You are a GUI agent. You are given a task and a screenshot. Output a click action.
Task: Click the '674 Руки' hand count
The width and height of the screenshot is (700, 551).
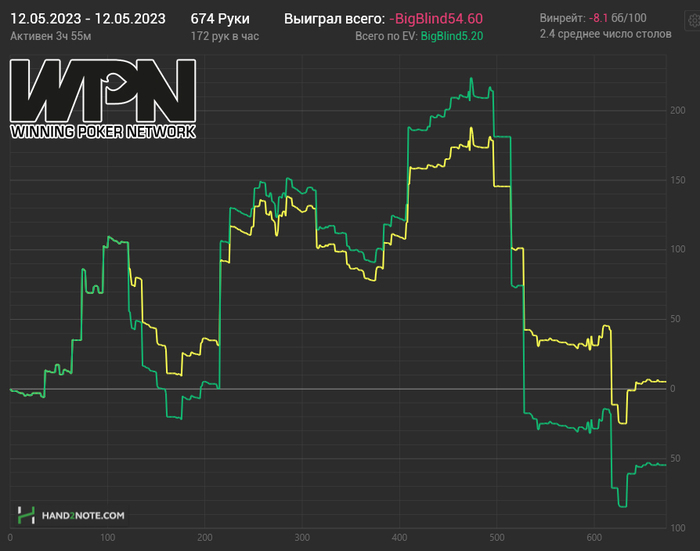click(220, 19)
